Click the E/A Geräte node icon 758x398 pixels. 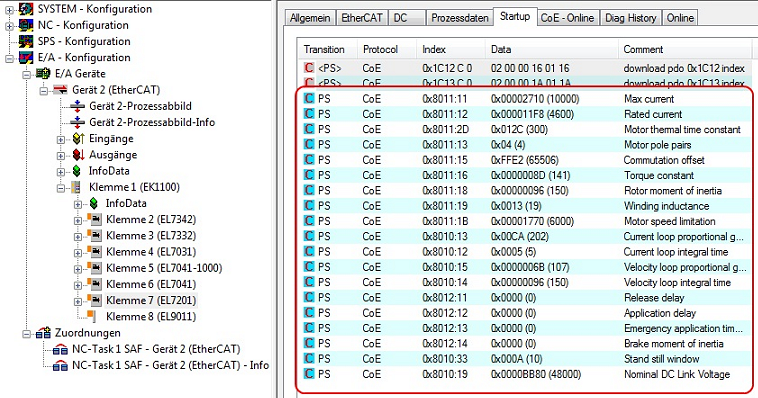pyautogui.click(x=43, y=74)
